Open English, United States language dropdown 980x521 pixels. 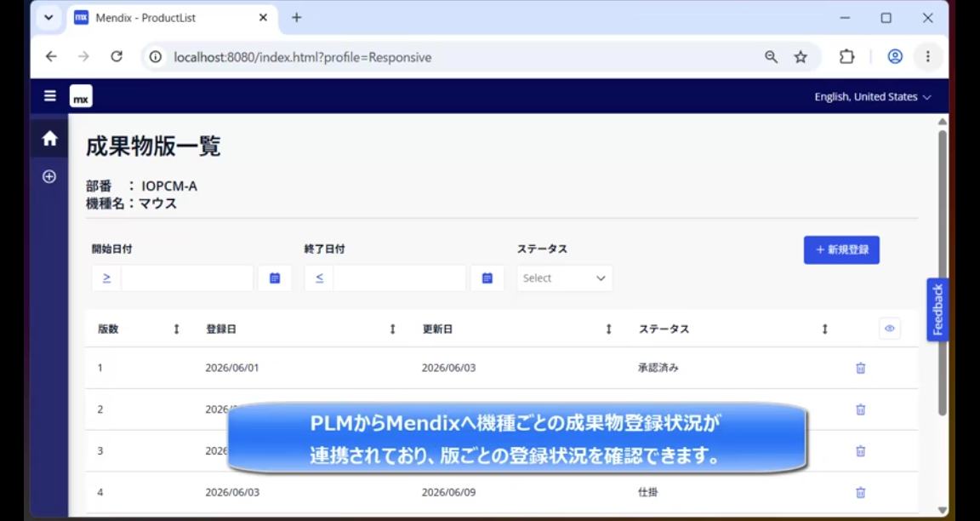point(873,97)
